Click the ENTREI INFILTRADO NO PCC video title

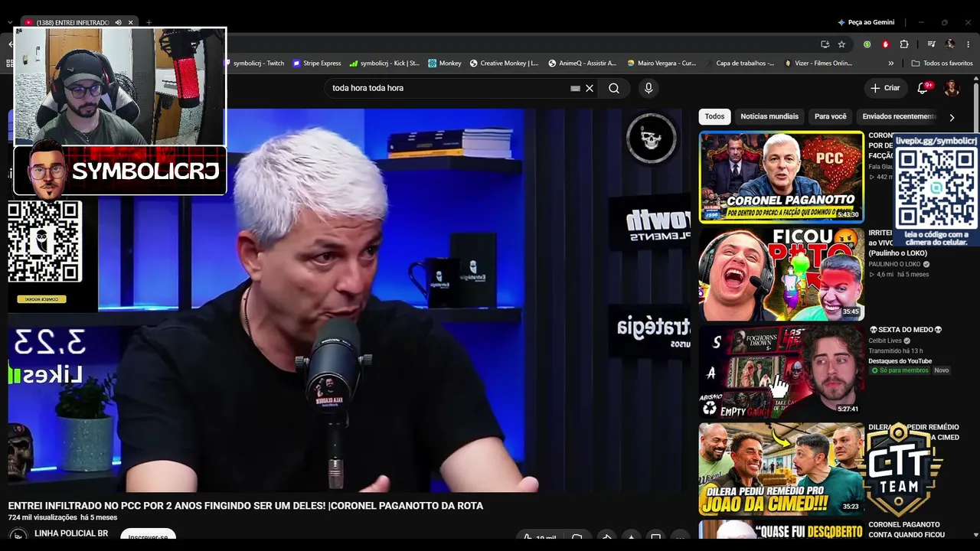[246, 506]
